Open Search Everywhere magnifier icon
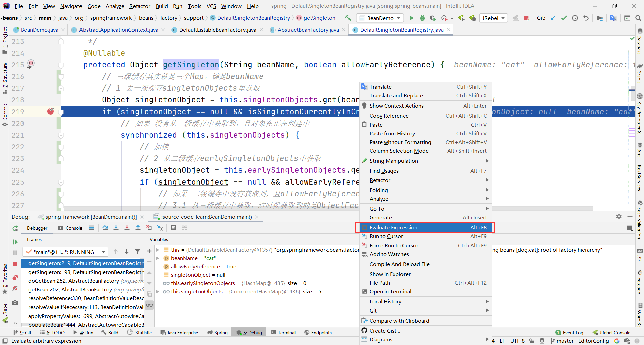 tap(638, 18)
